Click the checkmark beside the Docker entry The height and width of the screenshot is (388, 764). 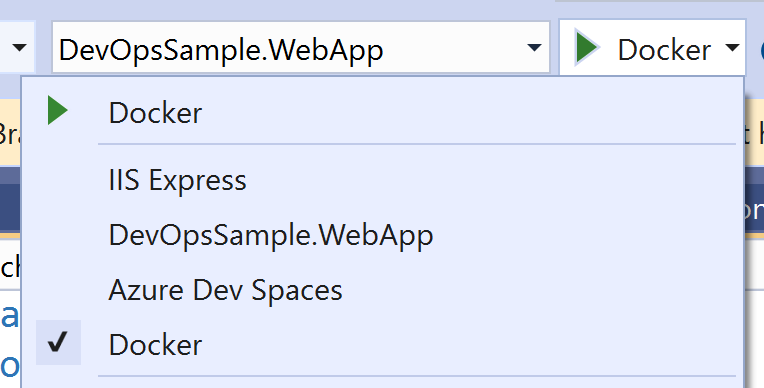click(x=57, y=342)
